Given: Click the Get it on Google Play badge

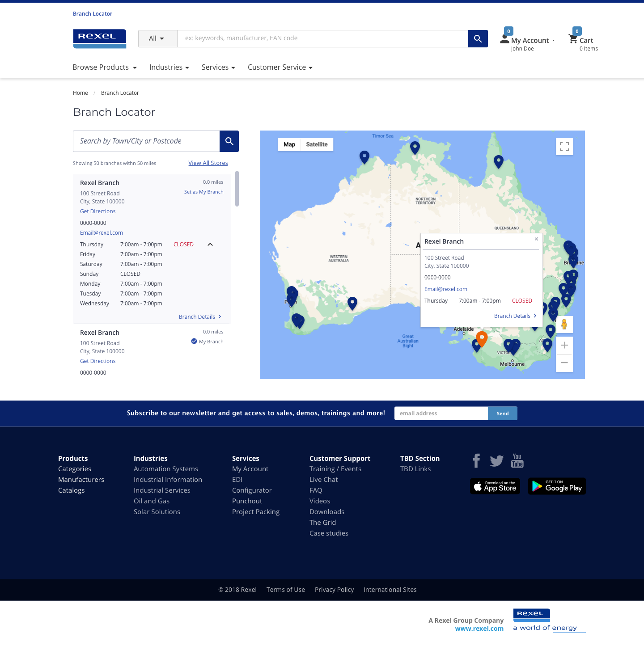Looking at the screenshot, I should click(557, 486).
